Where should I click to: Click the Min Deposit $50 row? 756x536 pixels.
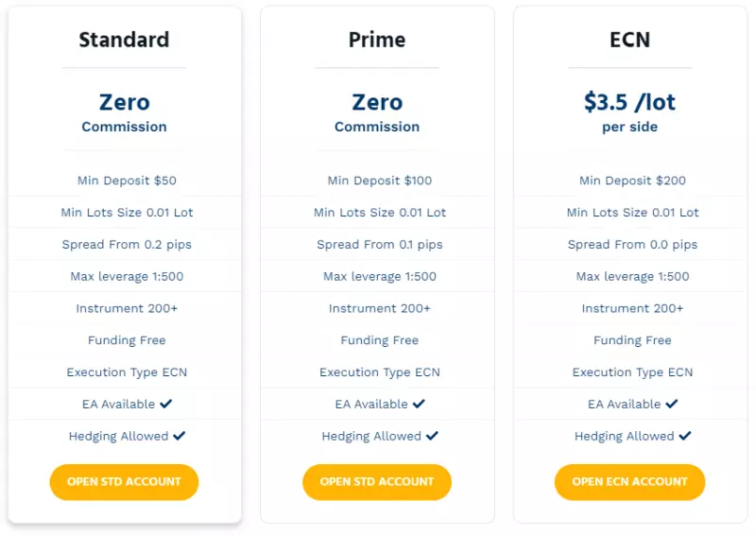(x=127, y=181)
